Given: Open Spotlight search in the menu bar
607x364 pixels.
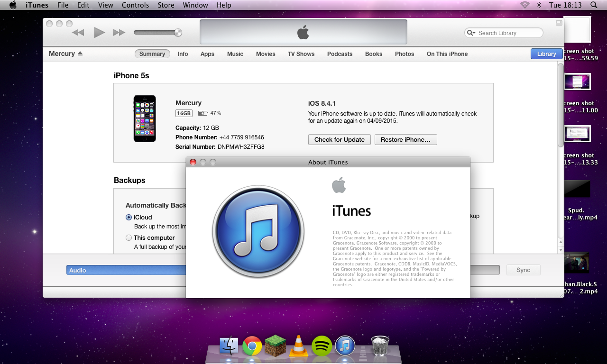Looking at the screenshot, I should [x=594, y=5].
